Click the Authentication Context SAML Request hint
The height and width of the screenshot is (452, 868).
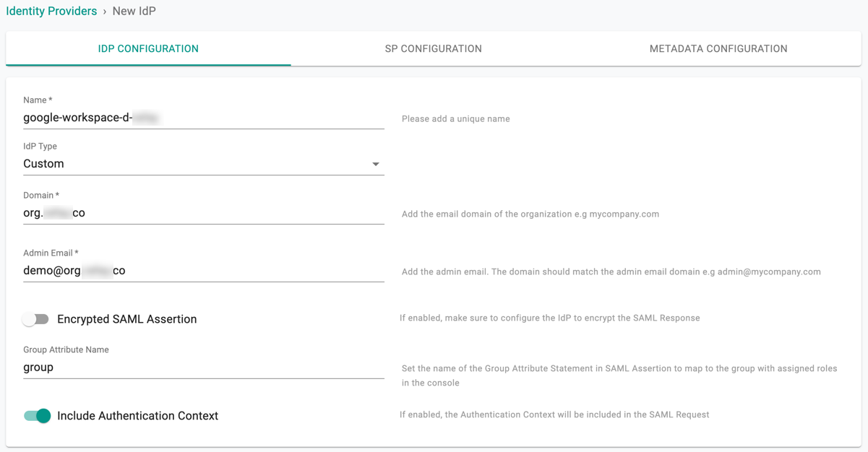coord(554,415)
